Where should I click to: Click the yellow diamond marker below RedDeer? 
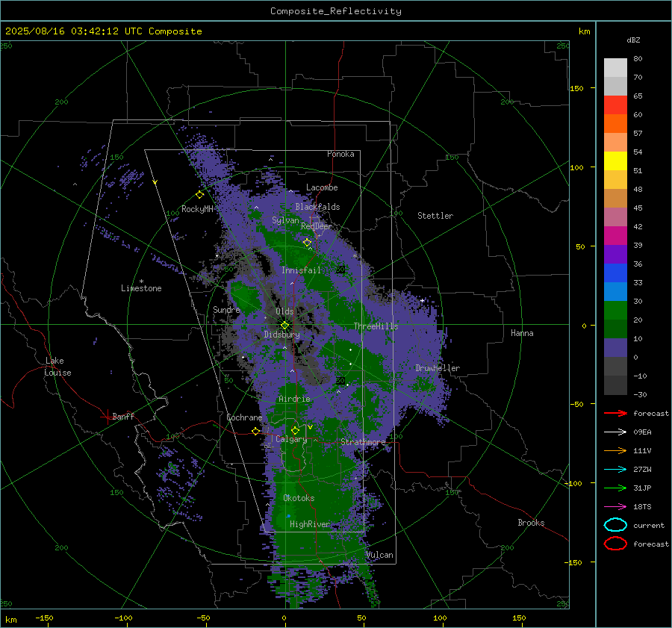tap(308, 243)
